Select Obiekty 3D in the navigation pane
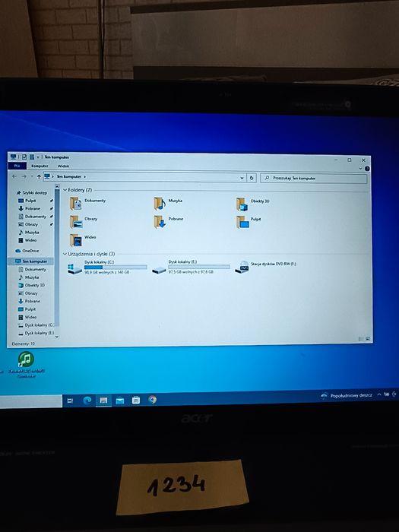This screenshot has width=399, height=532. click(x=31, y=285)
